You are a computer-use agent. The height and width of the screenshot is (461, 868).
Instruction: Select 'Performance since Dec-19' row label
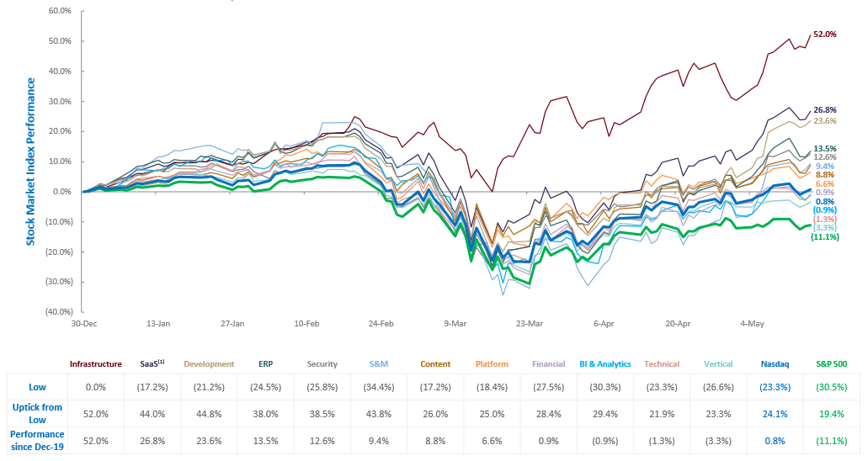[x=36, y=440]
